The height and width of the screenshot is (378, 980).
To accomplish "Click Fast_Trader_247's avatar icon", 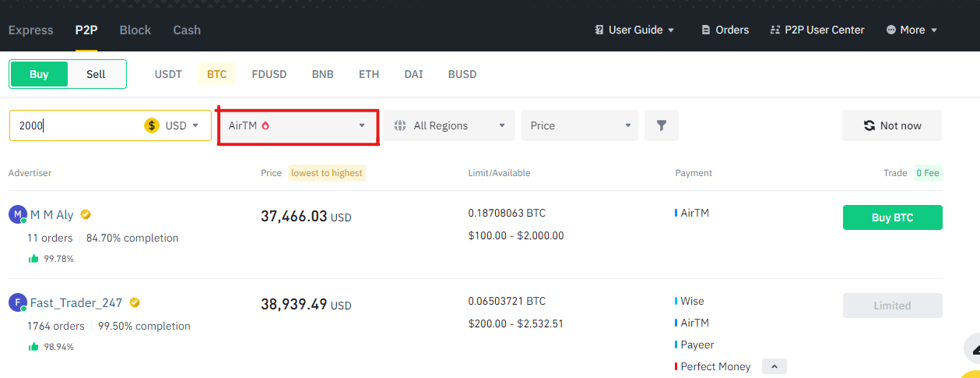I will [x=17, y=303].
